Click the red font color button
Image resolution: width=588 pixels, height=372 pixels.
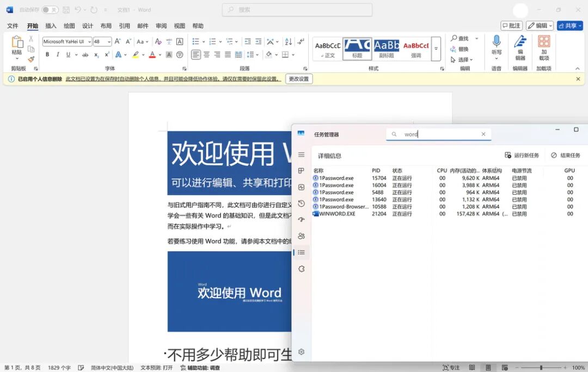[x=152, y=55]
